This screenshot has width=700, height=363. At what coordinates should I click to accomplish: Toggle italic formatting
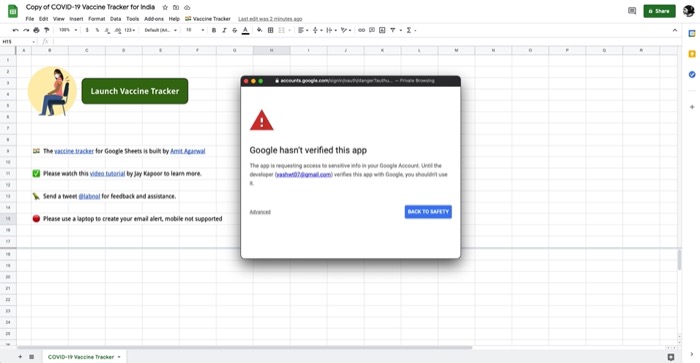pos(224,30)
